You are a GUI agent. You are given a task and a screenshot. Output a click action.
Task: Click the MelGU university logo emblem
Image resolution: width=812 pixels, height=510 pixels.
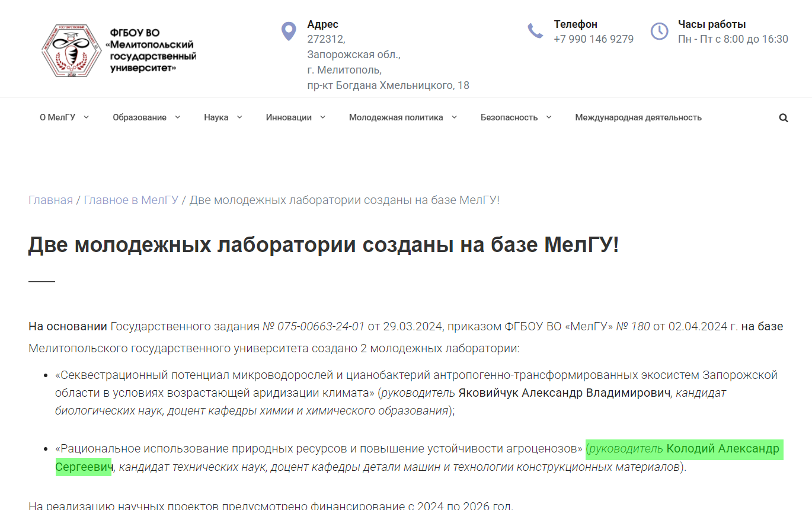[x=71, y=50]
